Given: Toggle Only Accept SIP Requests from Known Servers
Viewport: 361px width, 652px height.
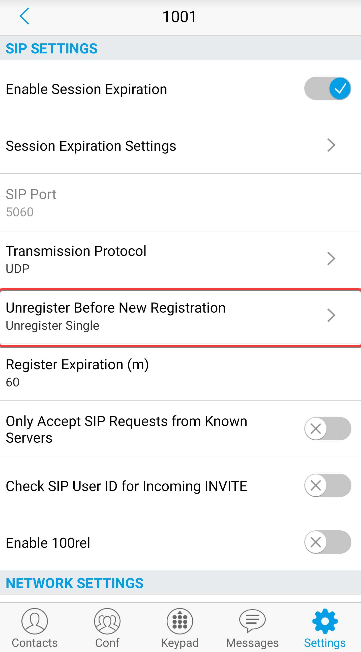Looking at the screenshot, I should point(327,429).
